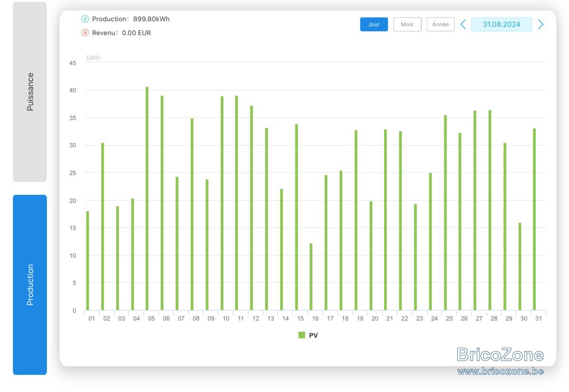The image size is (569, 392).
Task: Click x-axis label 14
Action: (285, 319)
